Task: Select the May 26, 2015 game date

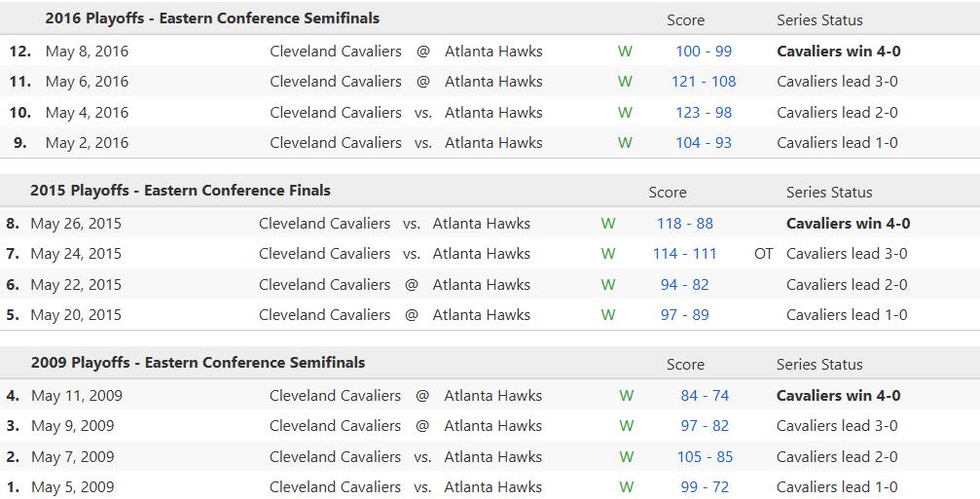Action: (x=76, y=224)
